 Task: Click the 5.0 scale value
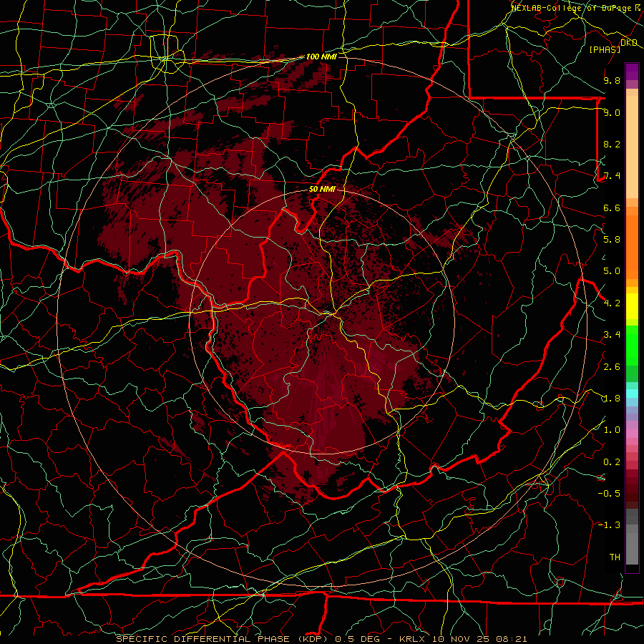pos(612,271)
